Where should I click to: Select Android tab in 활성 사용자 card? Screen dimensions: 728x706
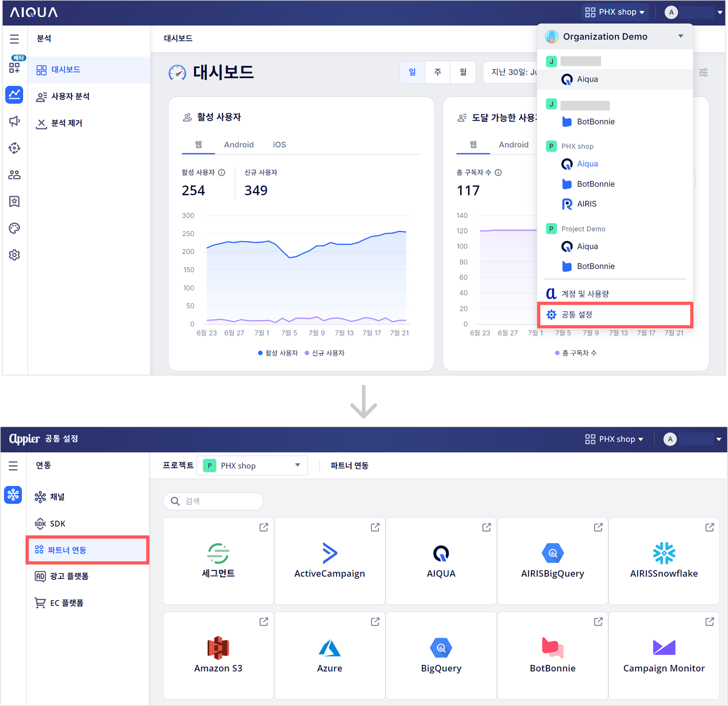[x=239, y=144]
